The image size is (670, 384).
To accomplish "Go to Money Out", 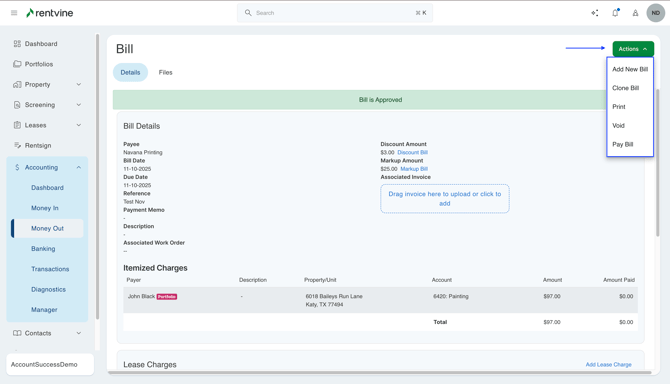I will pos(47,229).
